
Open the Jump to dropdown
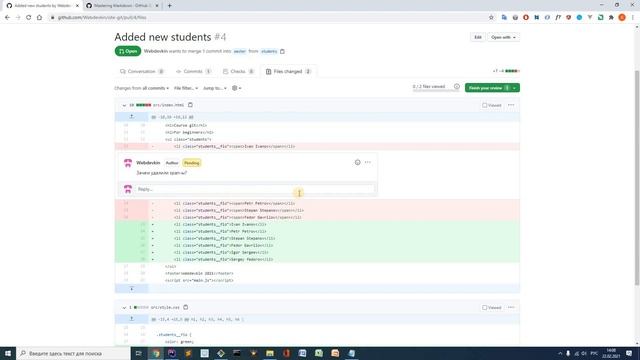(215, 88)
